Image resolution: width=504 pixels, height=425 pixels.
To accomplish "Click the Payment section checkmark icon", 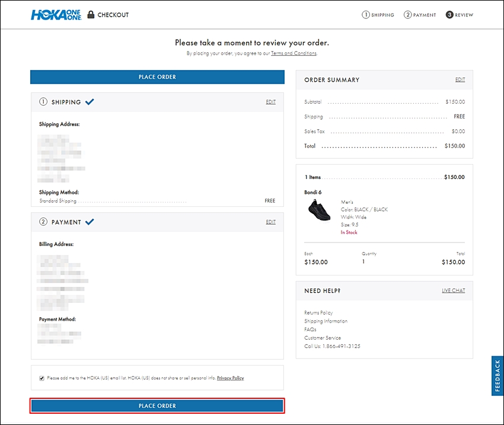I will pos(90,222).
